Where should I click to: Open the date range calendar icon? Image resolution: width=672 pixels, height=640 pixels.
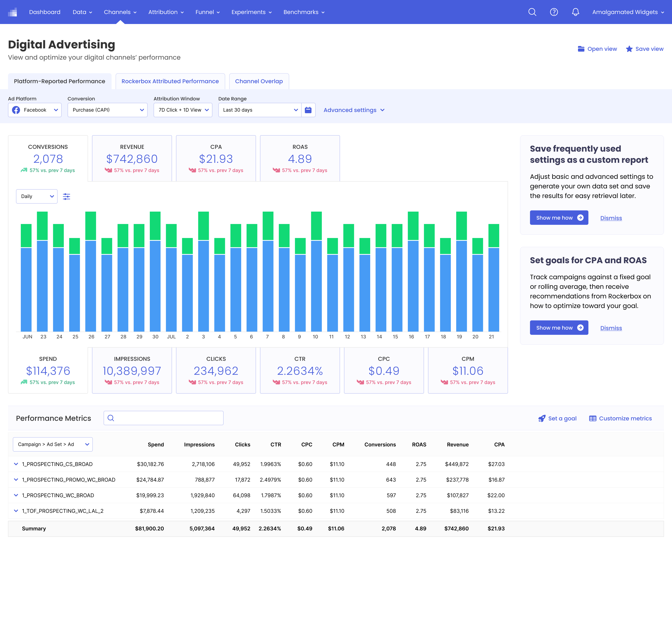coord(308,110)
